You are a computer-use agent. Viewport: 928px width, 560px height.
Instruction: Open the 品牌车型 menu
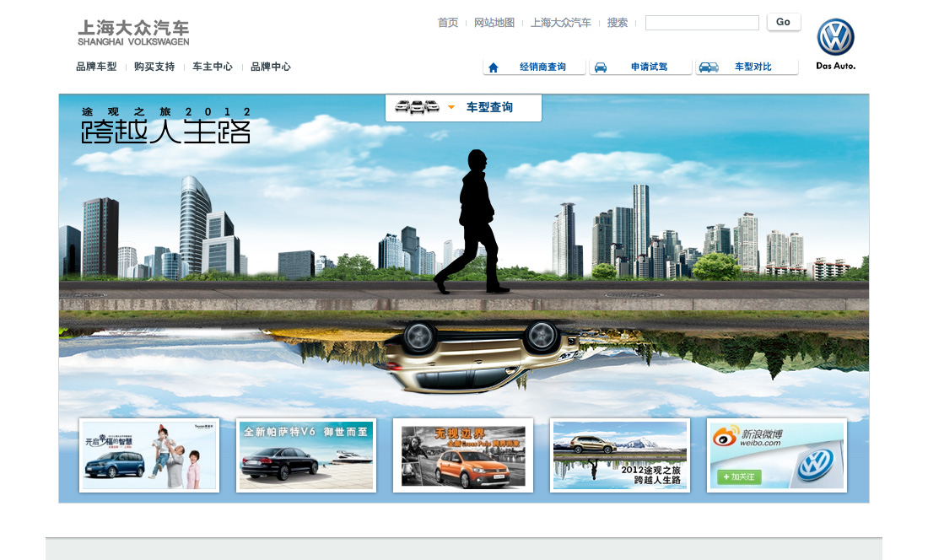tap(96, 67)
